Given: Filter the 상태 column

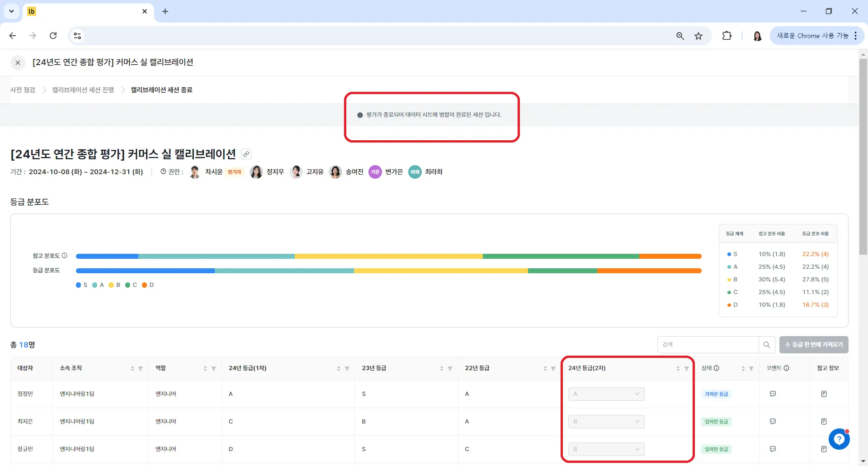Looking at the screenshot, I should tap(751, 369).
